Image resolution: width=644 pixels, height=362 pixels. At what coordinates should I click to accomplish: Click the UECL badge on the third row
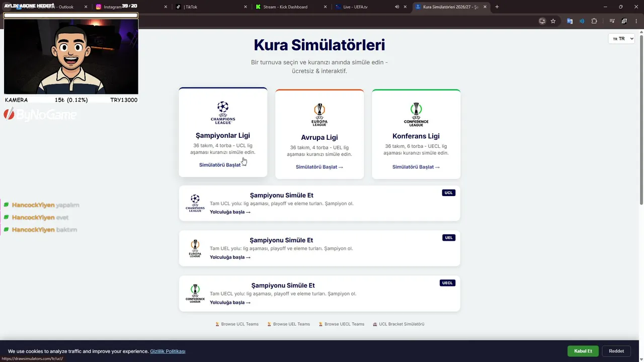[x=447, y=283]
